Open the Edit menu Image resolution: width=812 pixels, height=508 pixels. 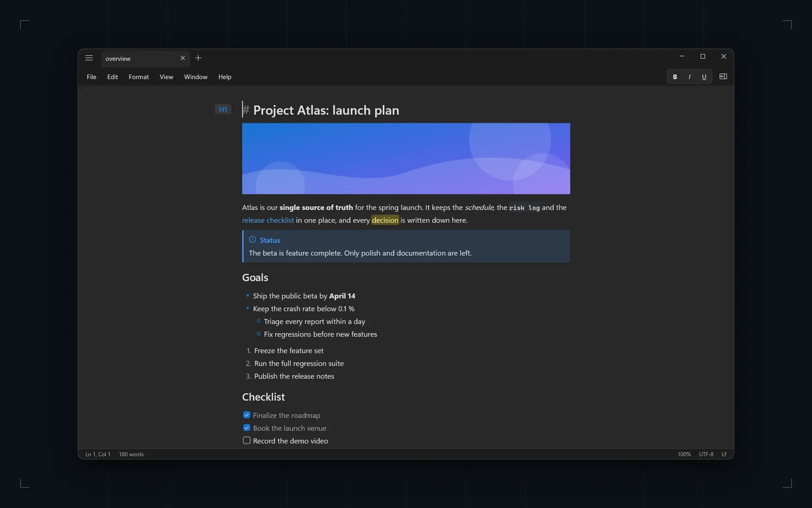click(x=112, y=77)
